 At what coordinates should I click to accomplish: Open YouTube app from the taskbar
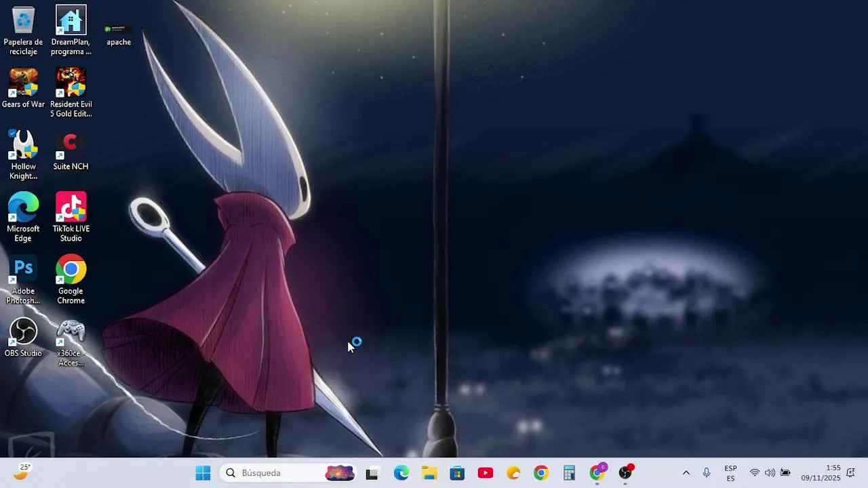pos(486,473)
